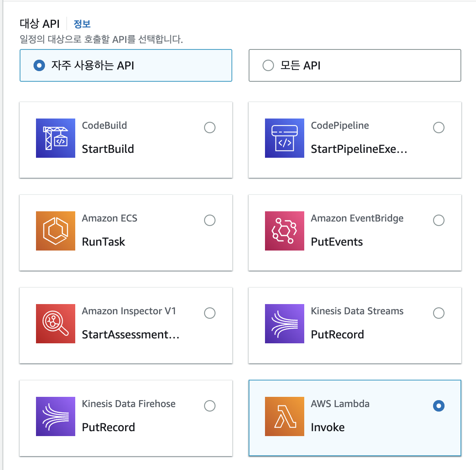Click the Amazon ECS hexagon icon
This screenshot has height=470, width=476.
click(56, 231)
